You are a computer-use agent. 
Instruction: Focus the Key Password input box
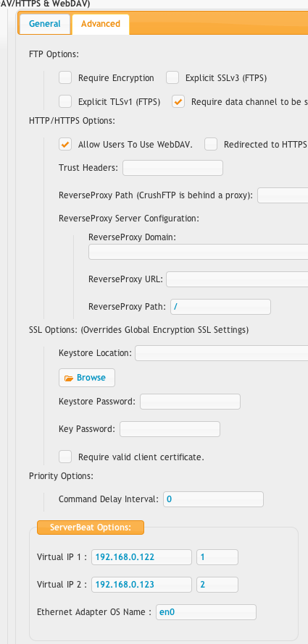(x=170, y=429)
